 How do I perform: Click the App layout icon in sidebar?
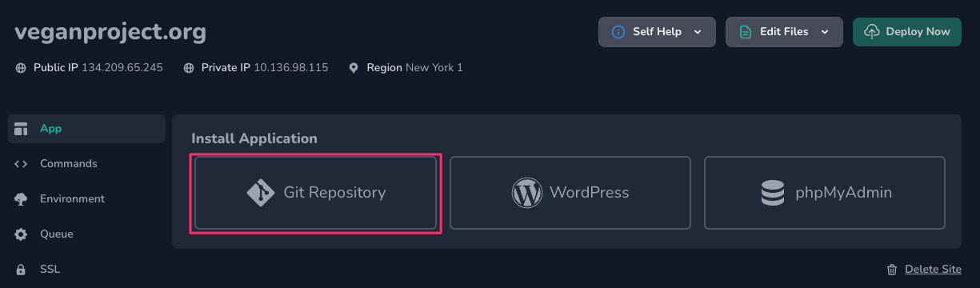22,129
